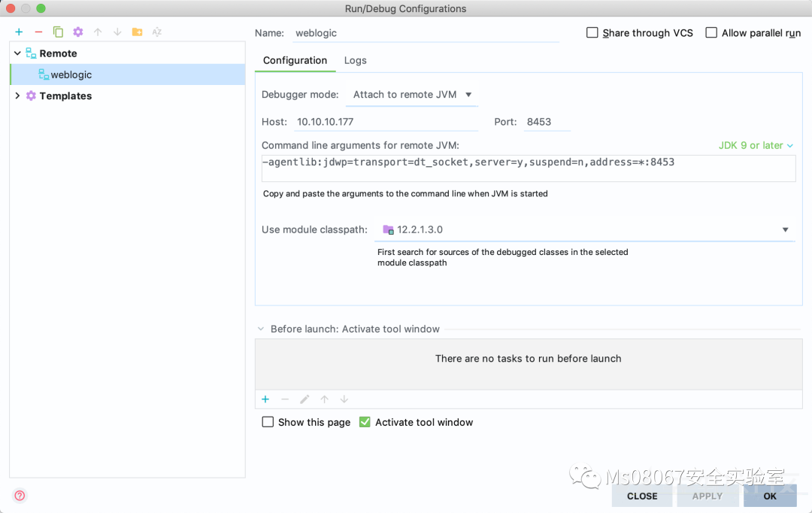Open the Debugger mode dropdown
This screenshot has width=812, height=513.
pyautogui.click(x=412, y=95)
